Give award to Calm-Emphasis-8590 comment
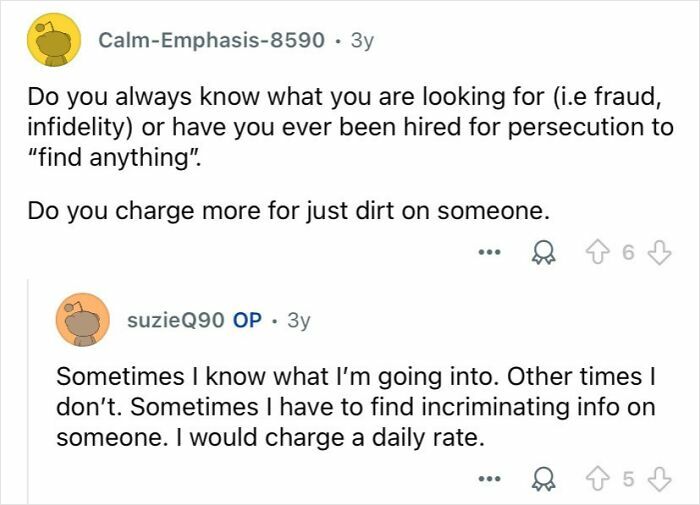 [x=543, y=254]
